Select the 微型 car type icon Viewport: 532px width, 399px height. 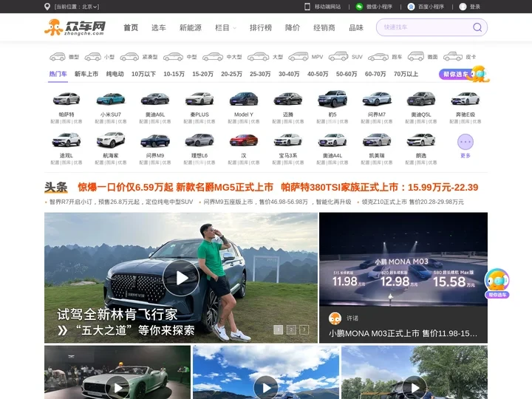click(58, 57)
